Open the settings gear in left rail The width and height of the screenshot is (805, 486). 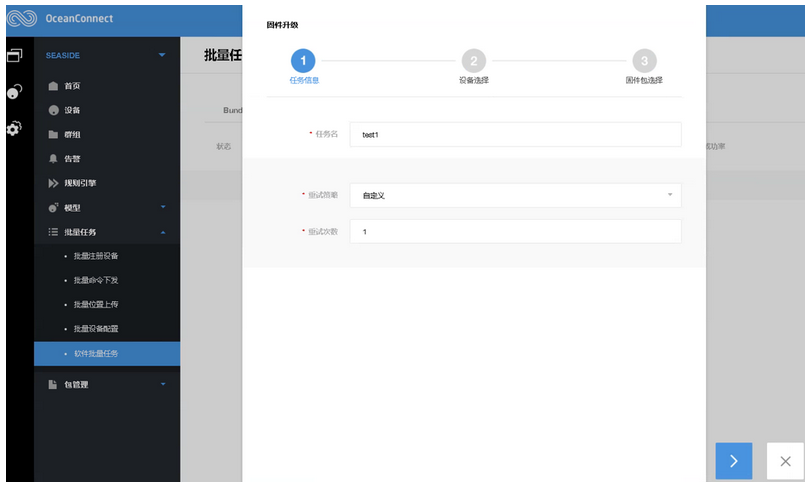[14, 128]
